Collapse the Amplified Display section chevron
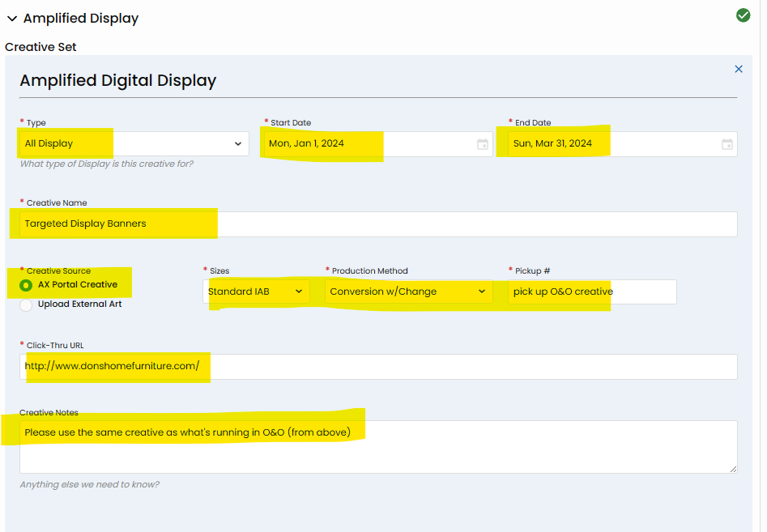The image size is (767, 532). [x=12, y=19]
